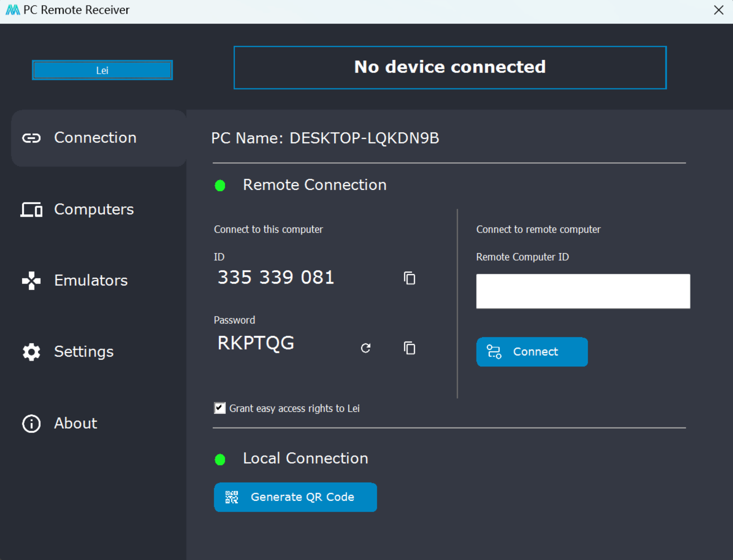Click the copy icon beside the password

click(409, 348)
